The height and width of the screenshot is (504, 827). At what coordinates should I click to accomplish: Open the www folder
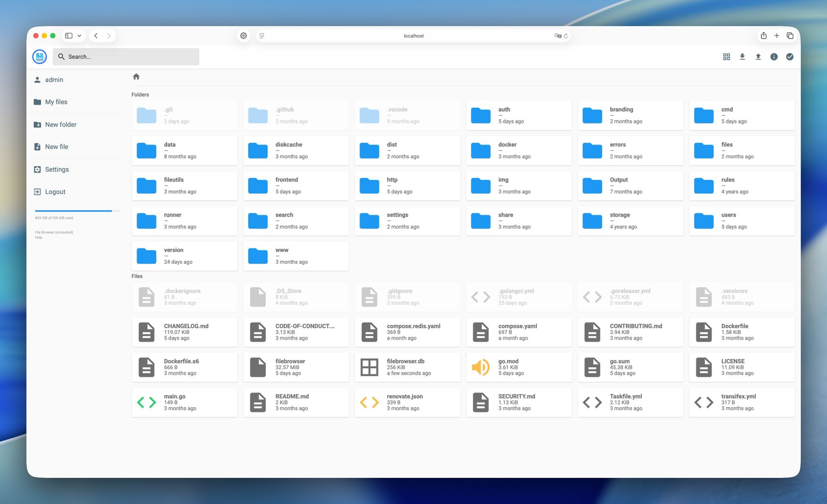[x=296, y=256]
